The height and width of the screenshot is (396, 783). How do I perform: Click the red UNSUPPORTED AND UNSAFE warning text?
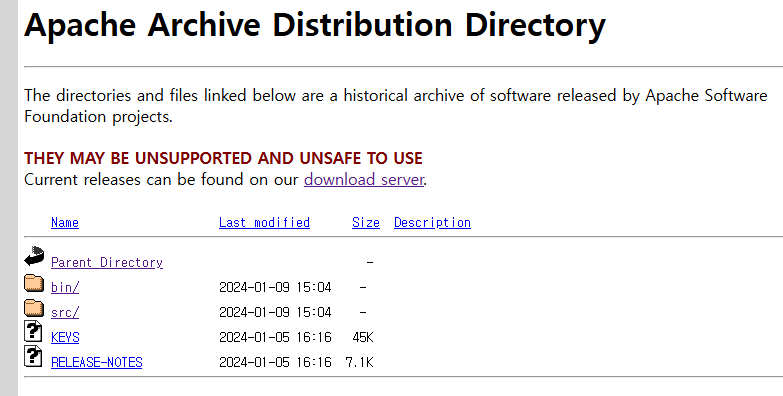pos(223,158)
